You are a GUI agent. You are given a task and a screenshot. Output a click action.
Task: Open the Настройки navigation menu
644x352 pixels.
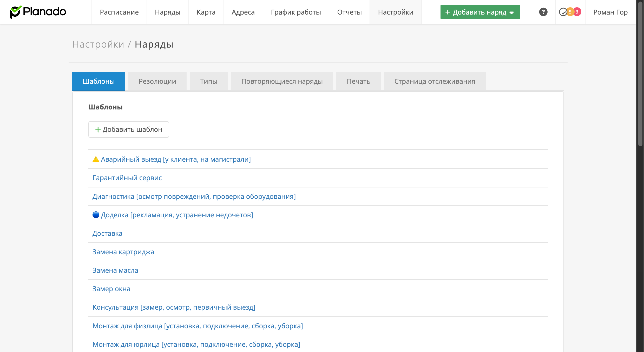click(395, 12)
